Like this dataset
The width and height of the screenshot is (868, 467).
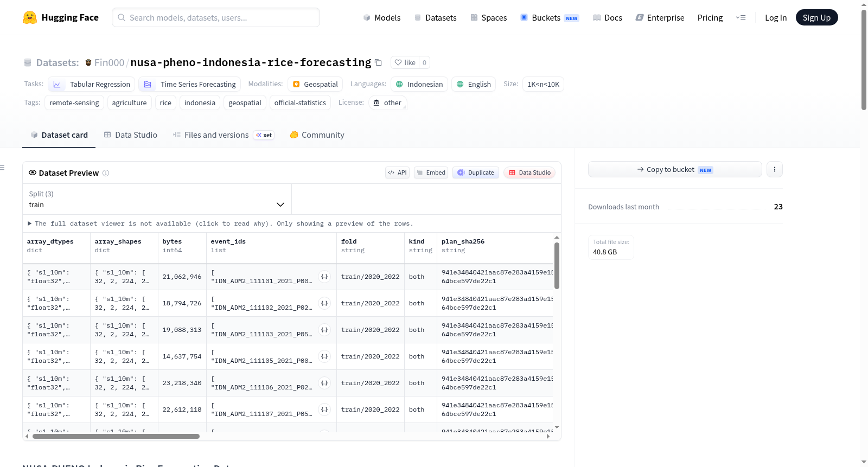405,63
